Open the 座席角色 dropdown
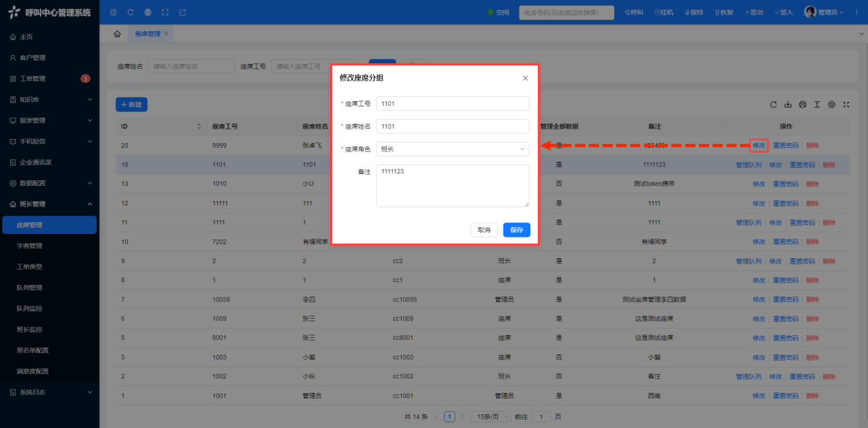This screenshot has width=868, height=428. (x=453, y=149)
